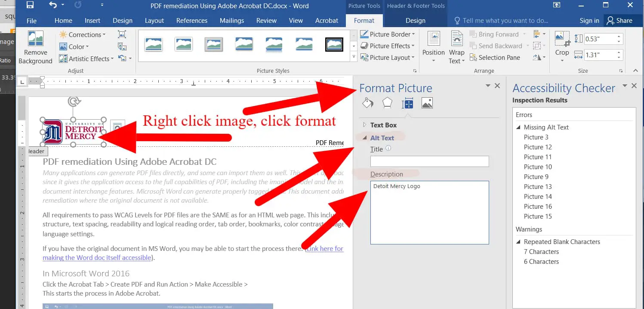This screenshot has width=644, height=309.
Task: Select Picture 3 in Missing Alt Text
Action: pyautogui.click(x=536, y=137)
